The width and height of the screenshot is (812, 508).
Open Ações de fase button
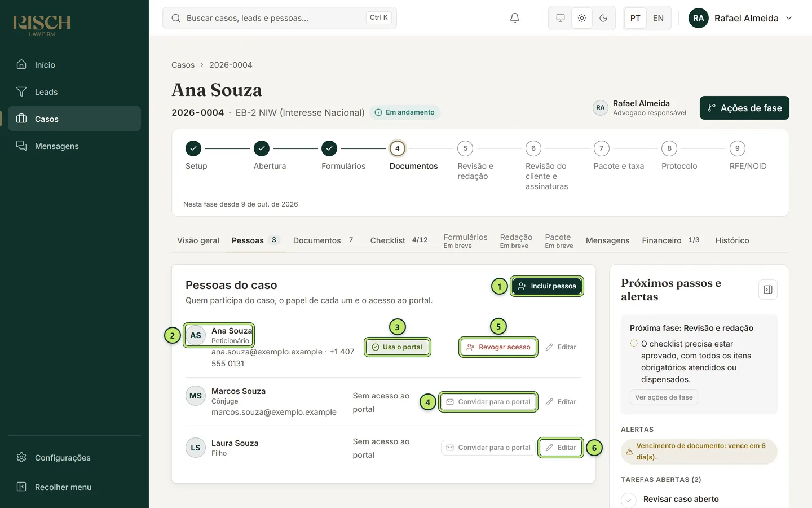click(744, 108)
